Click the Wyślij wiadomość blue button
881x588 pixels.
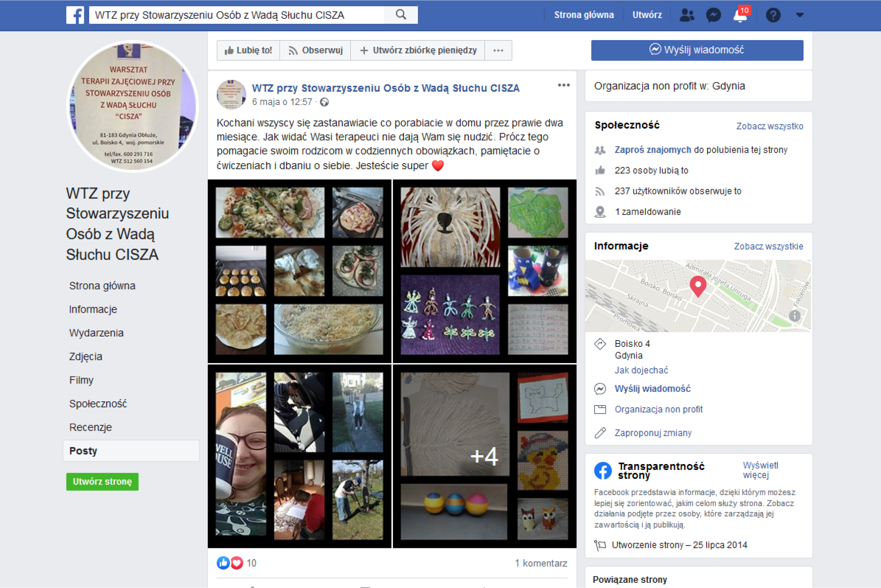[x=697, y=50]
